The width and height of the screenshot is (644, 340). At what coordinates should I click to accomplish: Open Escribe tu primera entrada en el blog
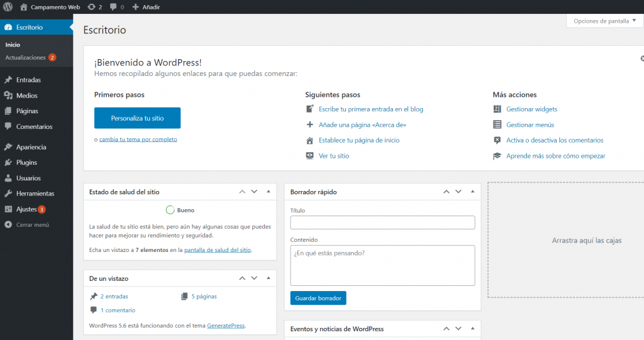pos(371,109)
